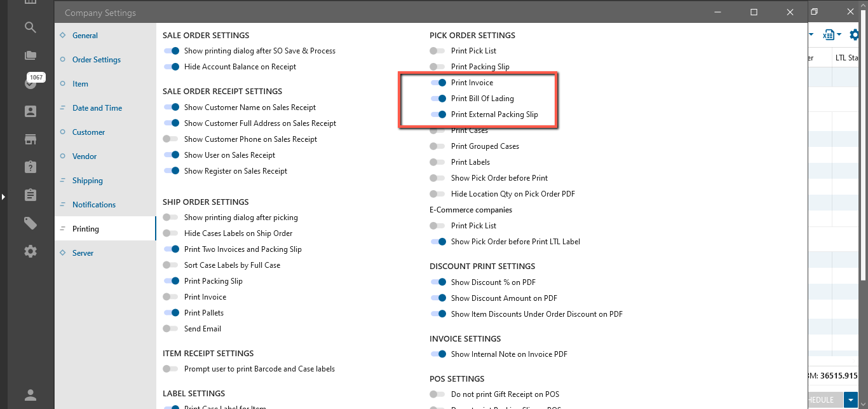Screen dimensions: 868x409
Task: Toggle Hide Account Balance on Receipt
Action: click(171, 67)
